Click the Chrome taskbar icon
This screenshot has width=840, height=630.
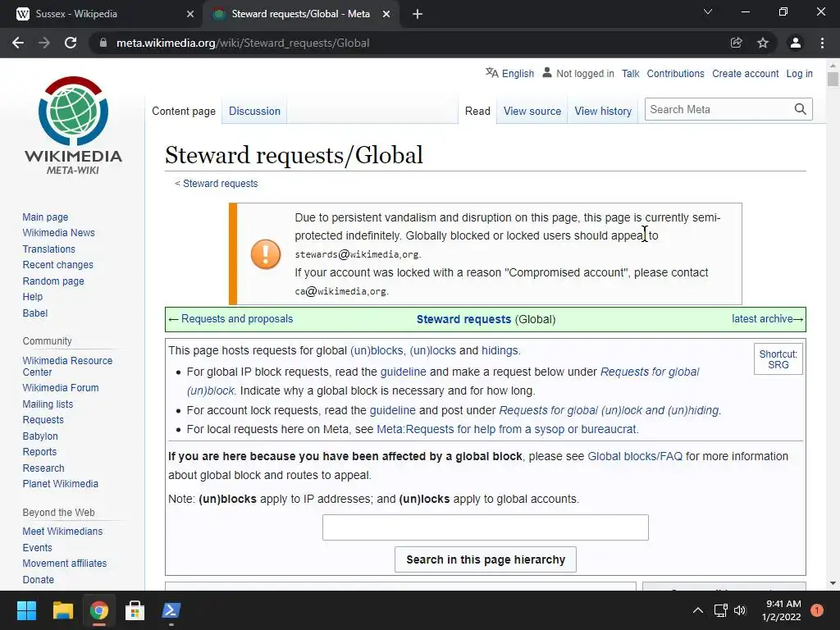coord(99,610)
